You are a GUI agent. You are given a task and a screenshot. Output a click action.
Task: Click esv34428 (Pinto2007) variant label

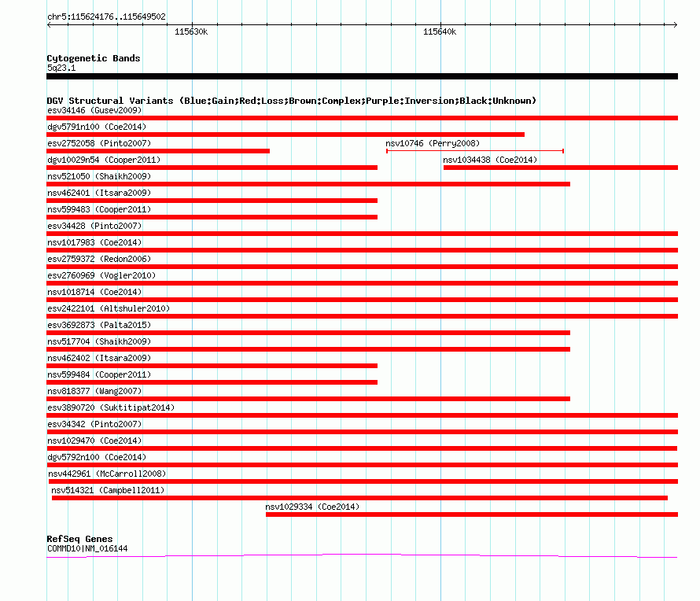coord(94,226)
